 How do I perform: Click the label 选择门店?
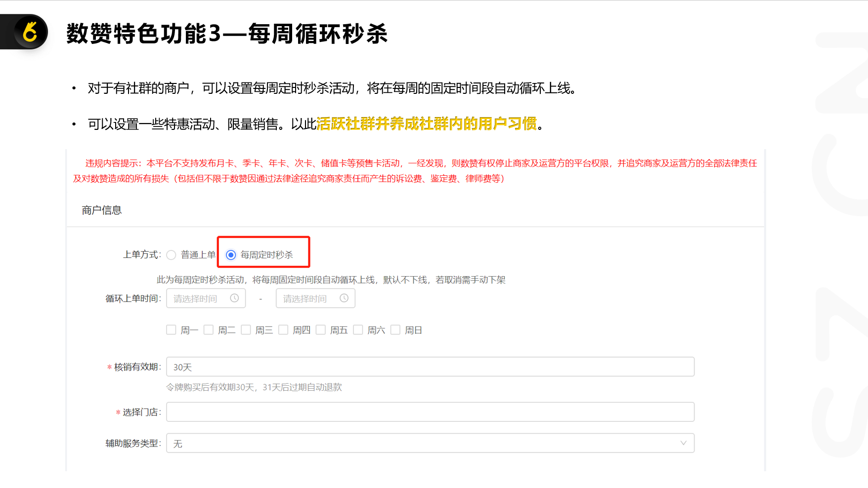[x=141, y=412]
